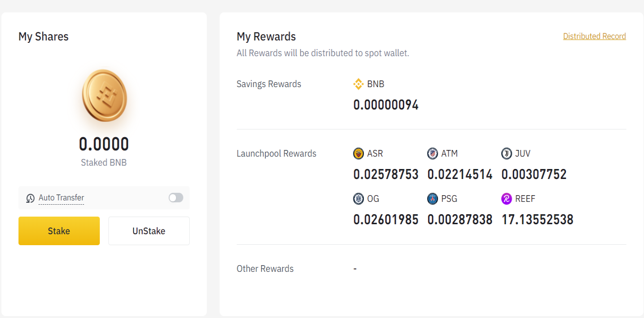
Task: Click the REEF token icon
Action: tap(507, 199)
